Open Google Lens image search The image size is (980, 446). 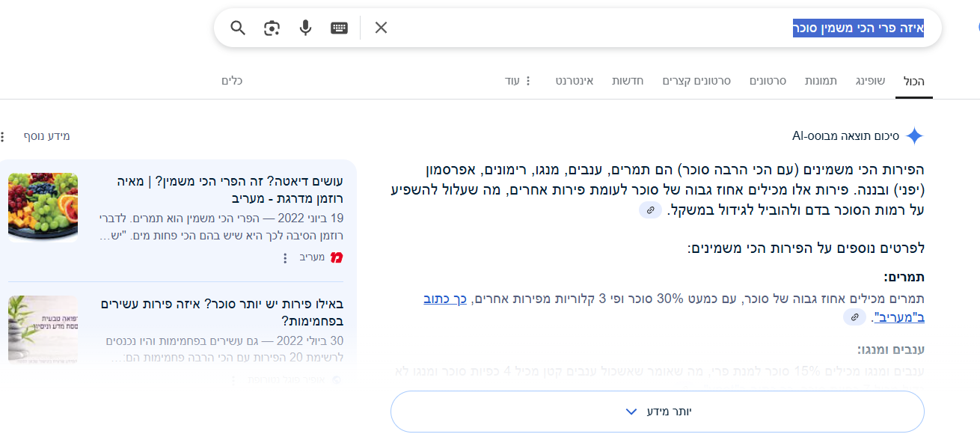click(x=272, y=28)
